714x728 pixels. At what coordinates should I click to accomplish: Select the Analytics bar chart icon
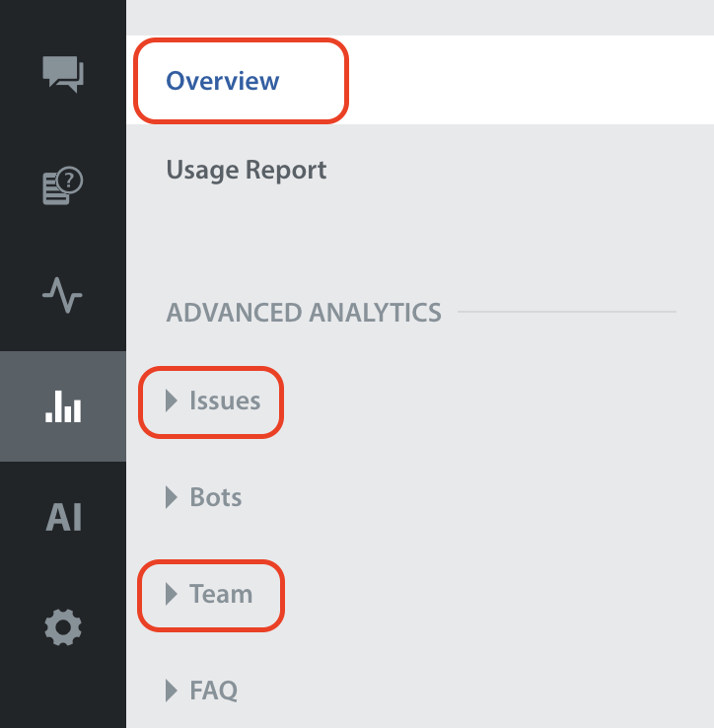pos(63,406)
